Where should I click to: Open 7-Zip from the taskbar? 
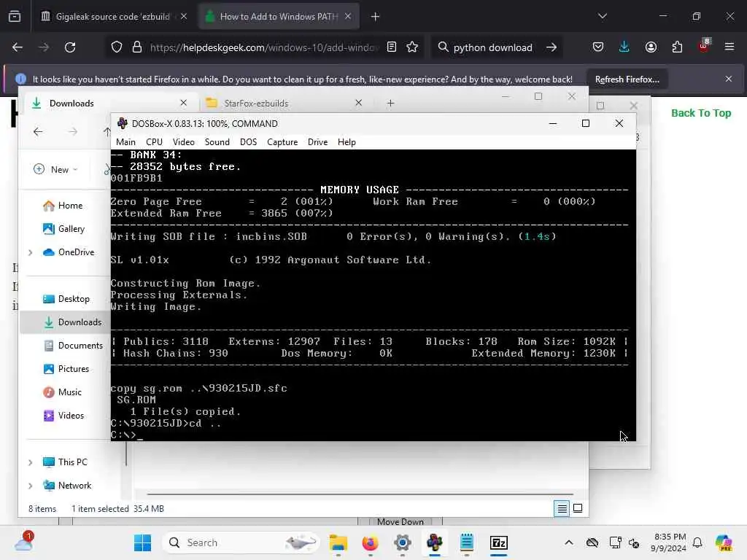click(x=499, y=542)
